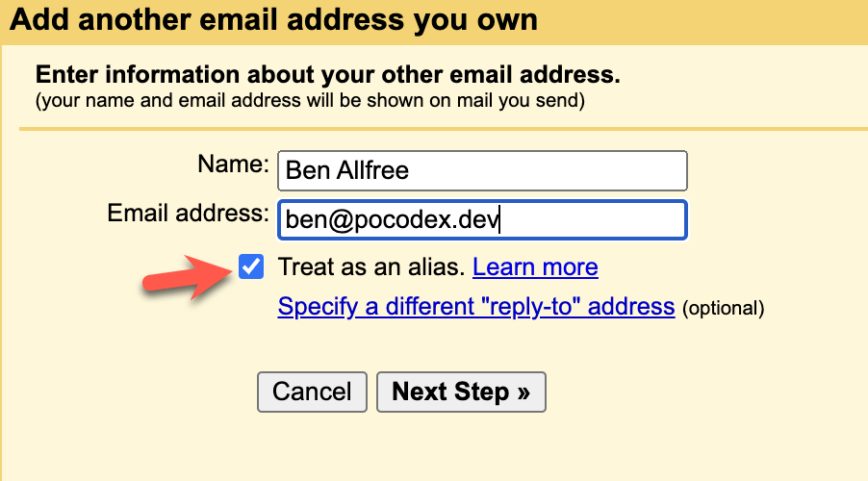The image size is (868, 481).
Task: Click "ben@pocodex.dev" text in Email address field
Action: [x=393, y=219]
